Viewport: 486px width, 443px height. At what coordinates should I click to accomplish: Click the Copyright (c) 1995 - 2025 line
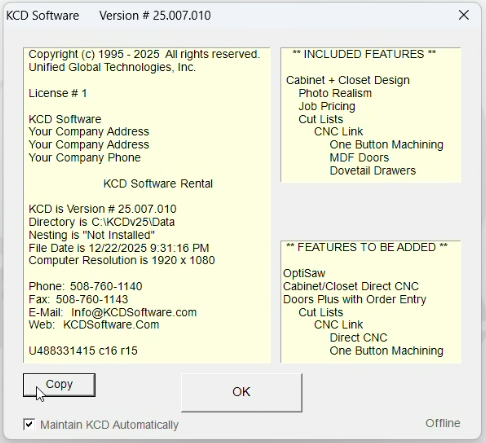[x=144, y=54]
